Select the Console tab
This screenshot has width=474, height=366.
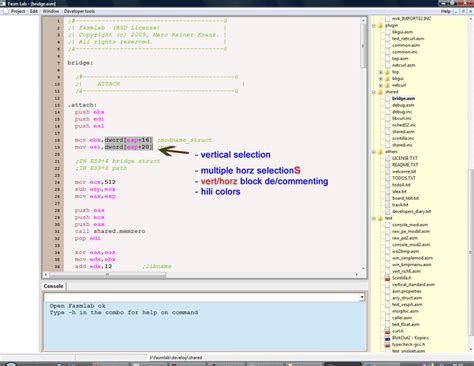click(x=53, y=286)
